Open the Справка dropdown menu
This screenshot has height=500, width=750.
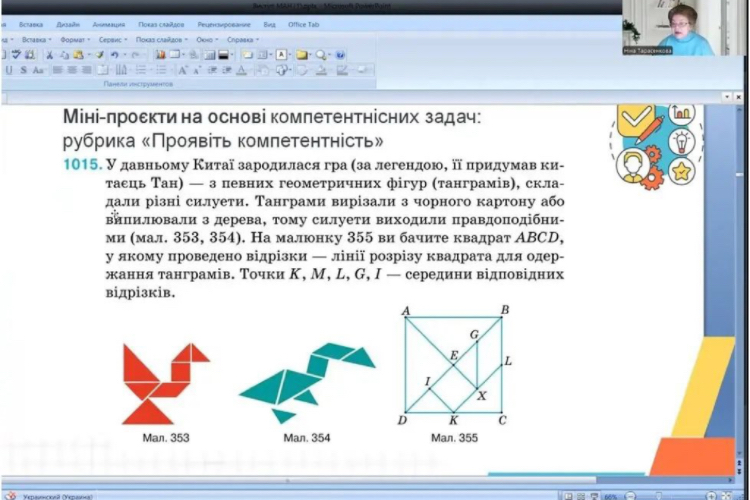tap(241, 40)
